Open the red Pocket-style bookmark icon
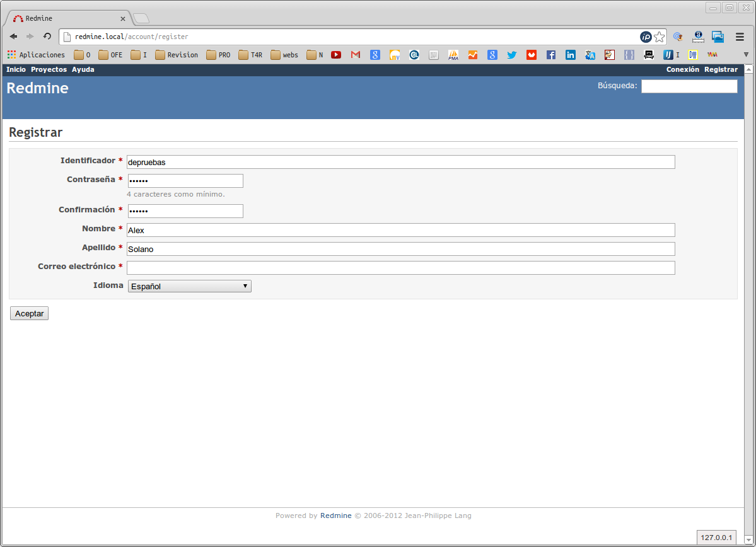 pos(532,55)
